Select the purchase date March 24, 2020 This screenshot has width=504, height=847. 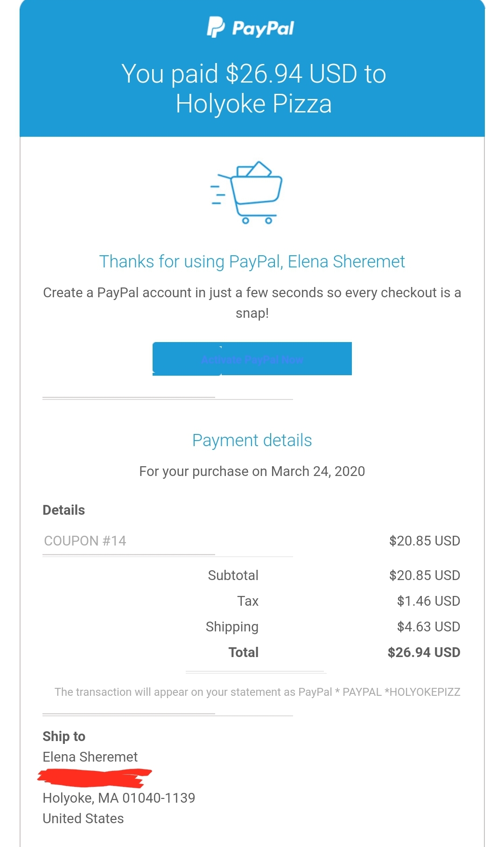[x=318, y=471]
